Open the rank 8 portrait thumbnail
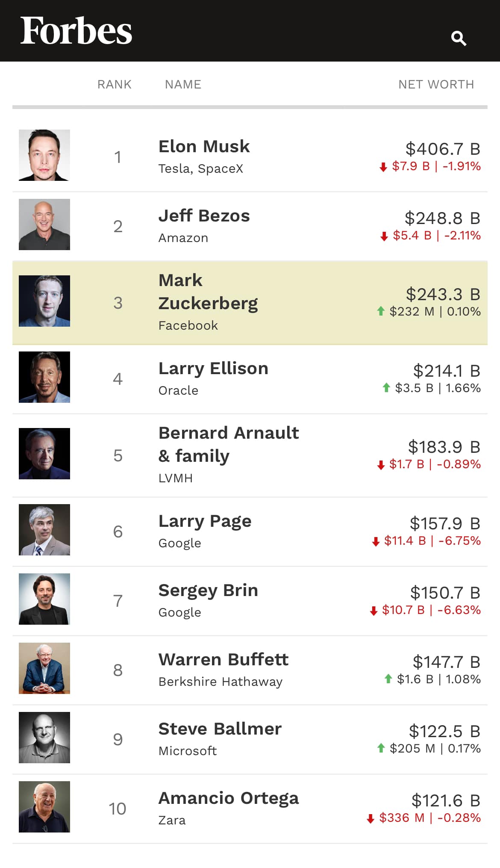Image resolution: width=500 pixels, height=868 pixels. point(44,668)
